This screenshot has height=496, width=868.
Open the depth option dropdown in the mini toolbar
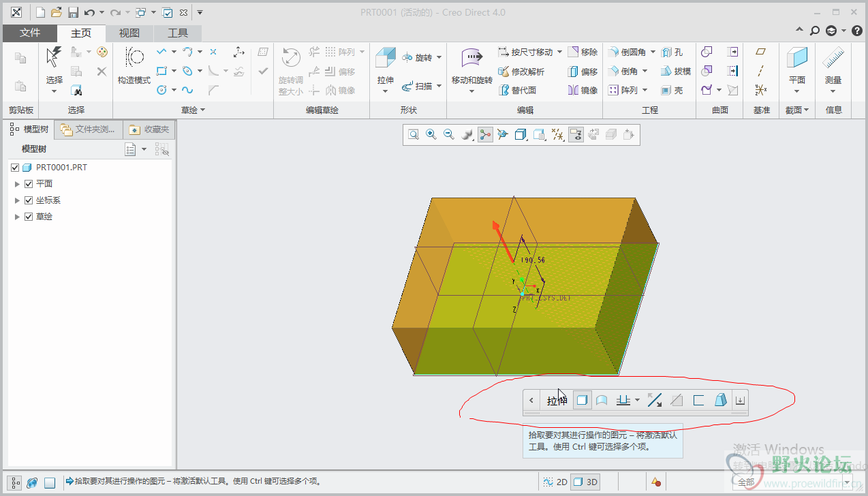(637, 401)
